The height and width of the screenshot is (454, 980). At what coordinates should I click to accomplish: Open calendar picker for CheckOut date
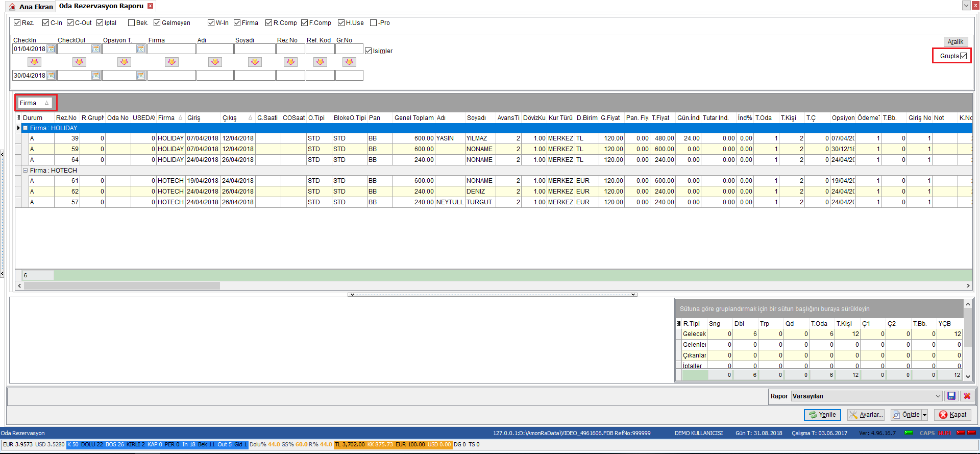click(x=96, y=49)
